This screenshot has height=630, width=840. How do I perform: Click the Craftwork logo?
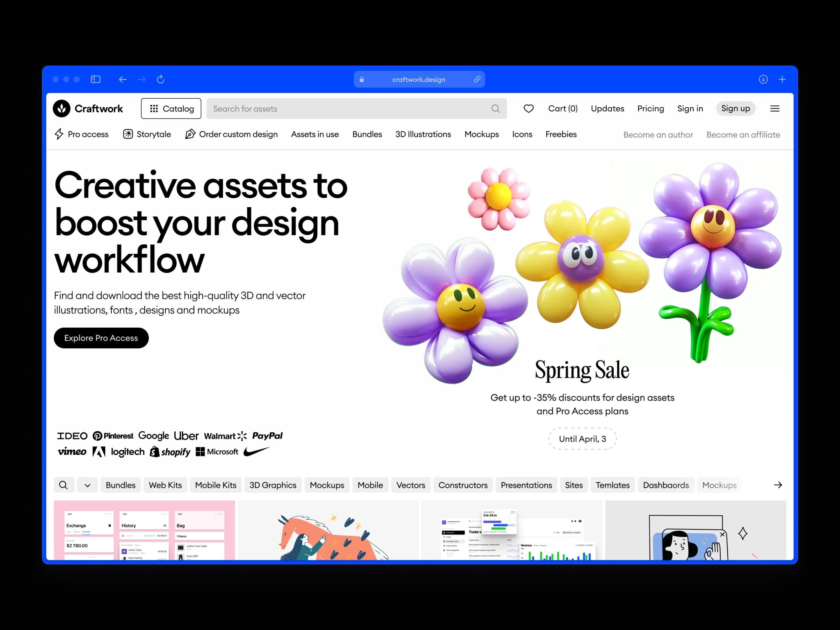(x=88, y=109)
